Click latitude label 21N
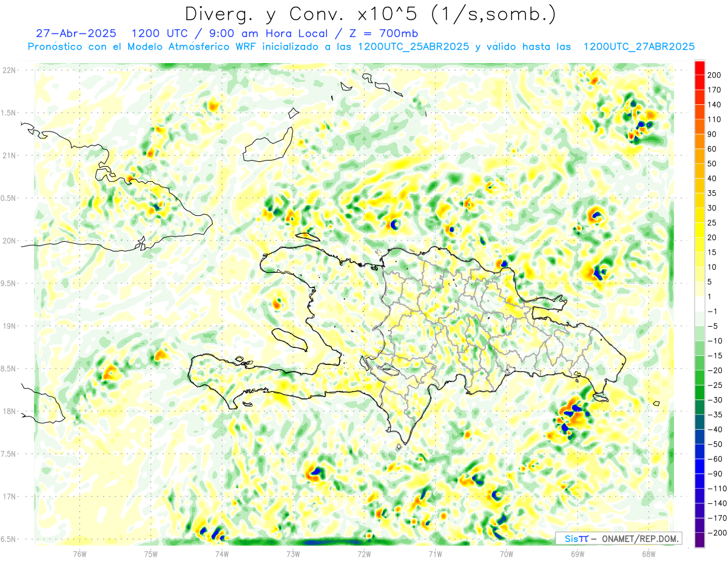This screenshot has width=728, height=562. [9, 155]
